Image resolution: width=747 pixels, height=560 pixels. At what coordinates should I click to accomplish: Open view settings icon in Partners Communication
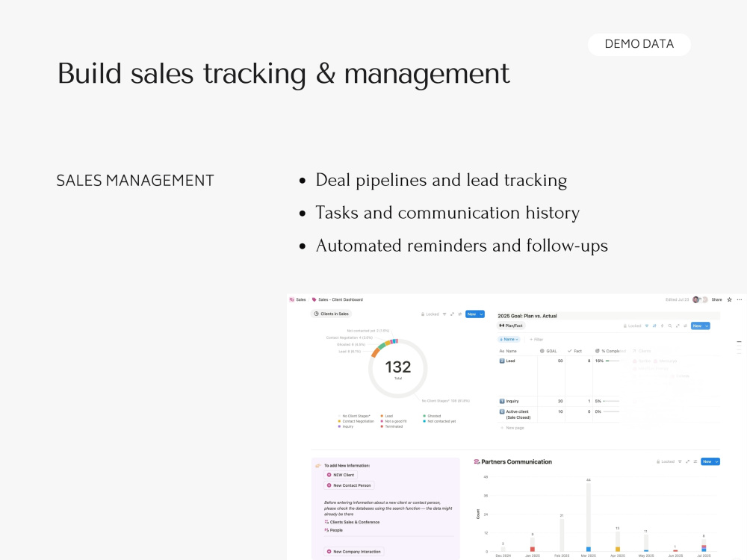(695, 461)
